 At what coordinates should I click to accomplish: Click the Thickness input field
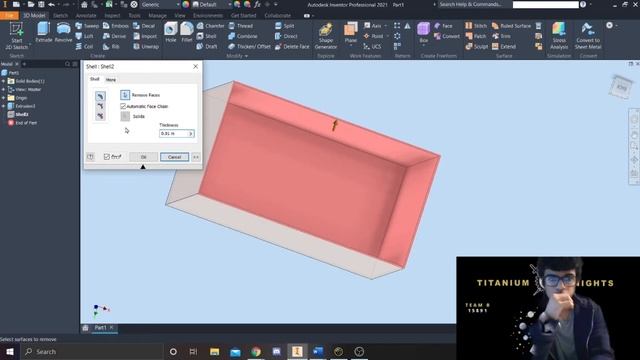pyautogui.click(x=173, y=133)
